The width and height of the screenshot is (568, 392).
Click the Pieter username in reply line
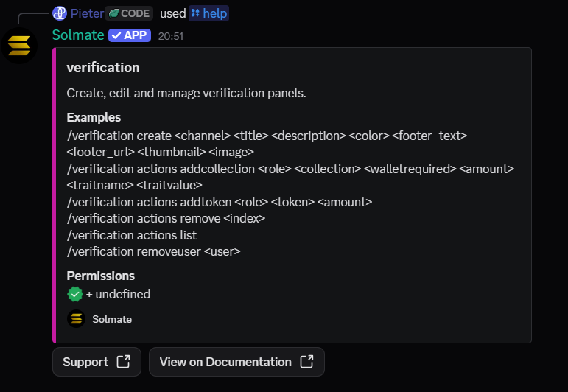pos(87,13)
